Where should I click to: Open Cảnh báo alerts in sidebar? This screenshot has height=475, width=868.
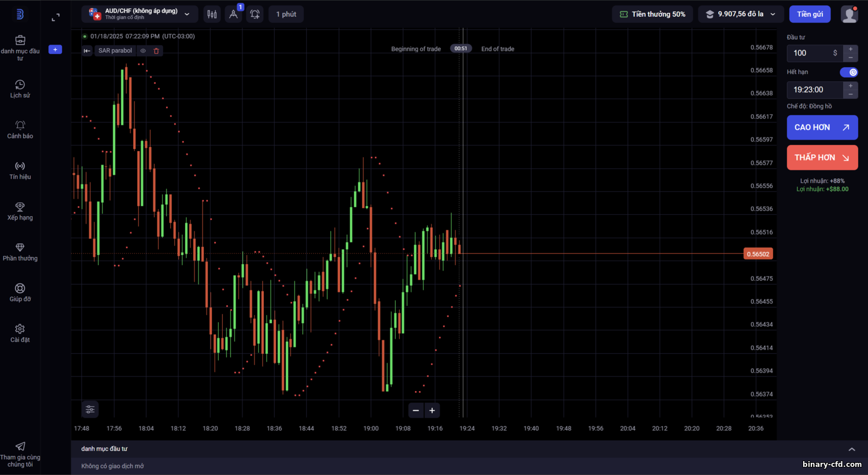20,130
